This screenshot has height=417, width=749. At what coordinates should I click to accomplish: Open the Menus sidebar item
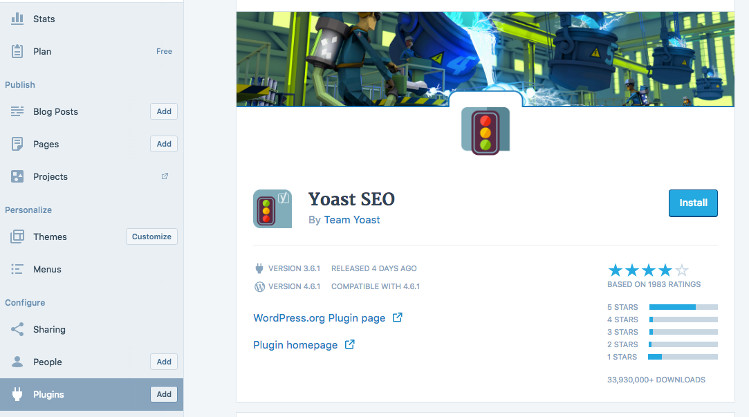click(x=47, y=269)
